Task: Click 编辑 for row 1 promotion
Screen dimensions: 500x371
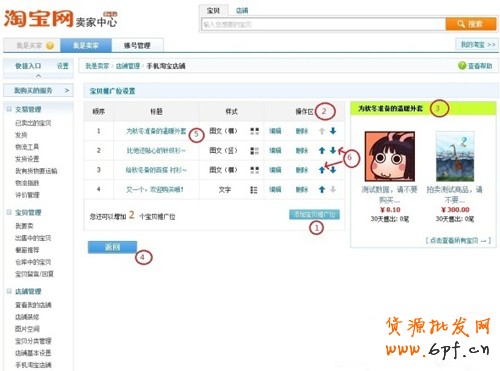Action: pos(275,131)
